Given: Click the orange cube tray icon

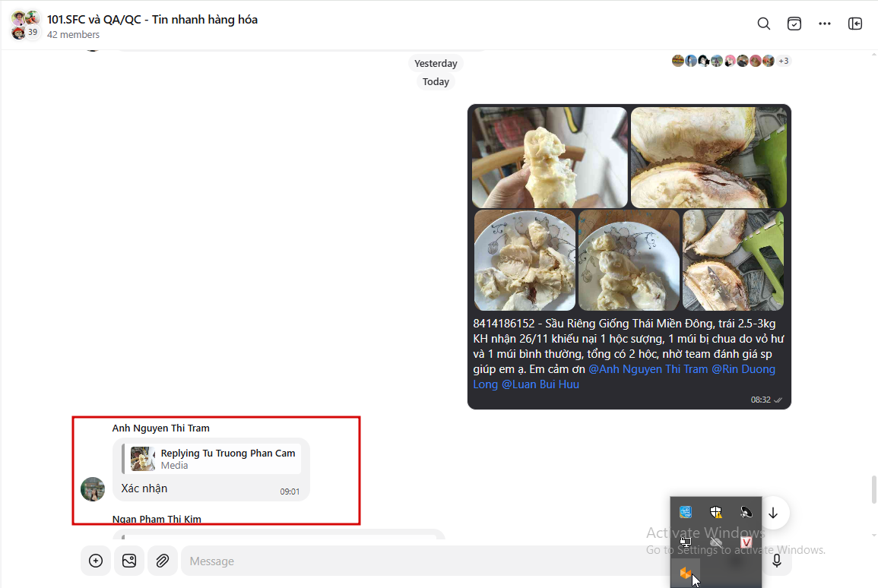Looking at the screenshot, I should click(686, 573).
